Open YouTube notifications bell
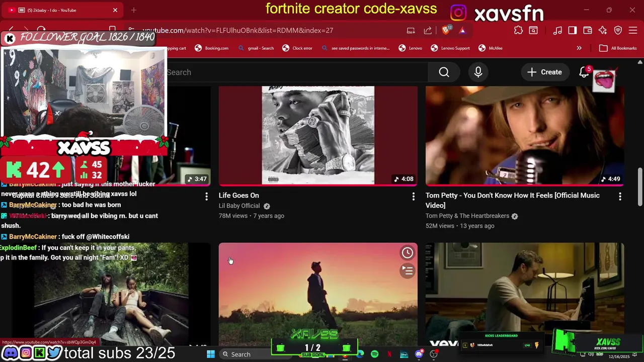Screen dimensions: 644x362 coord(584,72)
